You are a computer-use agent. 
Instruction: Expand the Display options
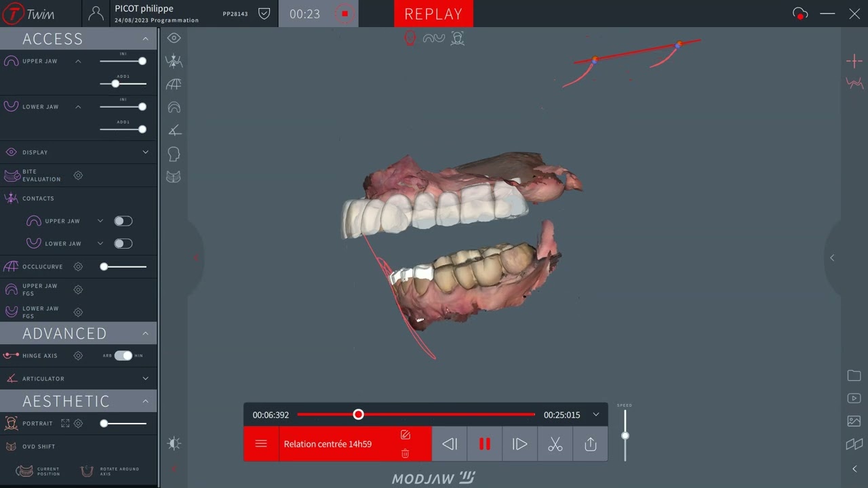[145, 152]
